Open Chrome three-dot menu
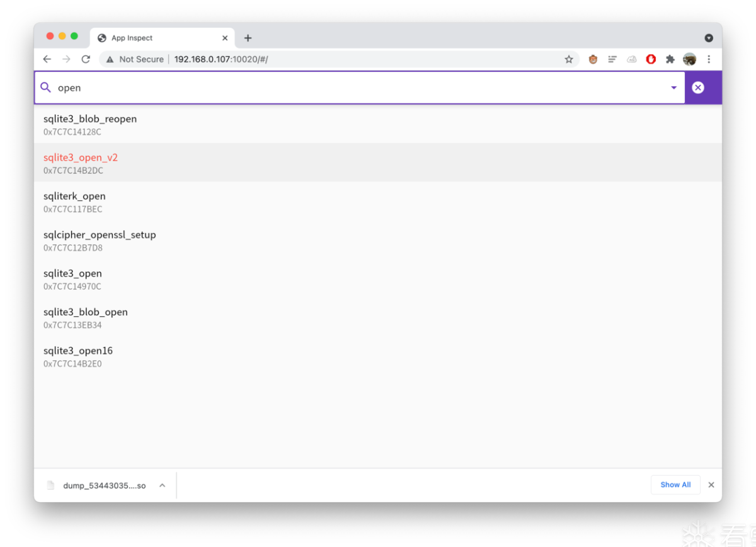 coord(709,59)
